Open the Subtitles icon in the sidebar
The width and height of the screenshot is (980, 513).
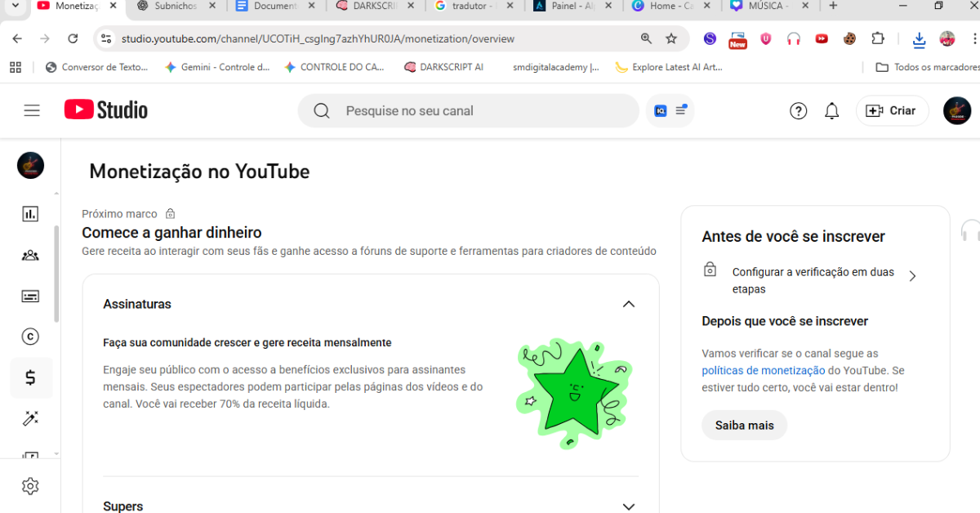[x=30, y=296]
